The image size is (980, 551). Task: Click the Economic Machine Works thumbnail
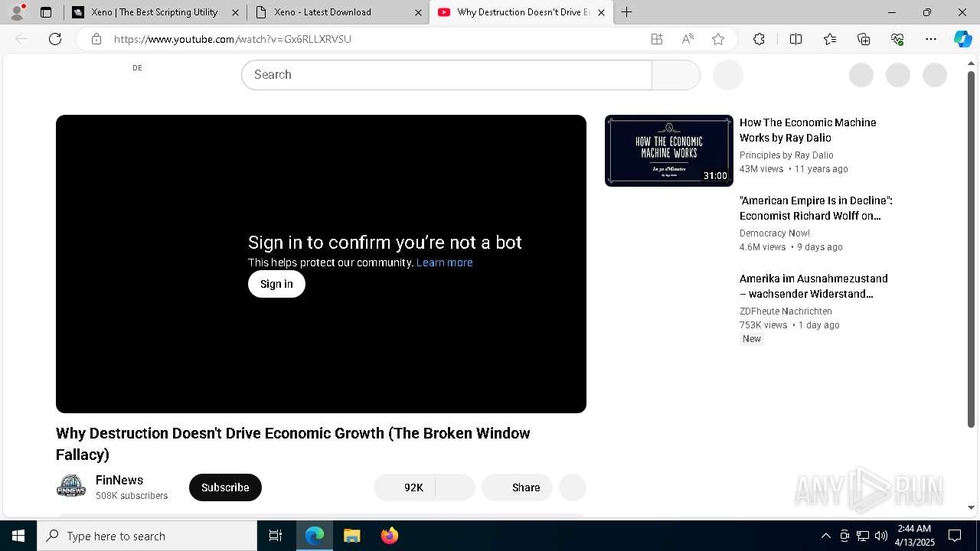point(669,151)
